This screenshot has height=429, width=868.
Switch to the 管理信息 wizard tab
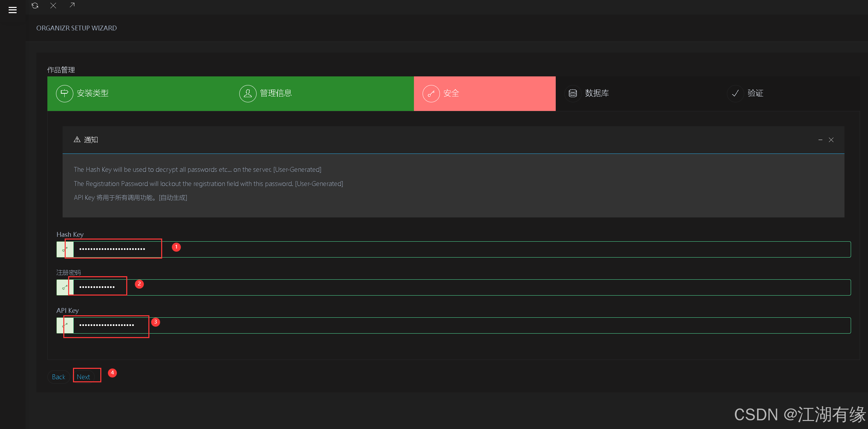276,93
